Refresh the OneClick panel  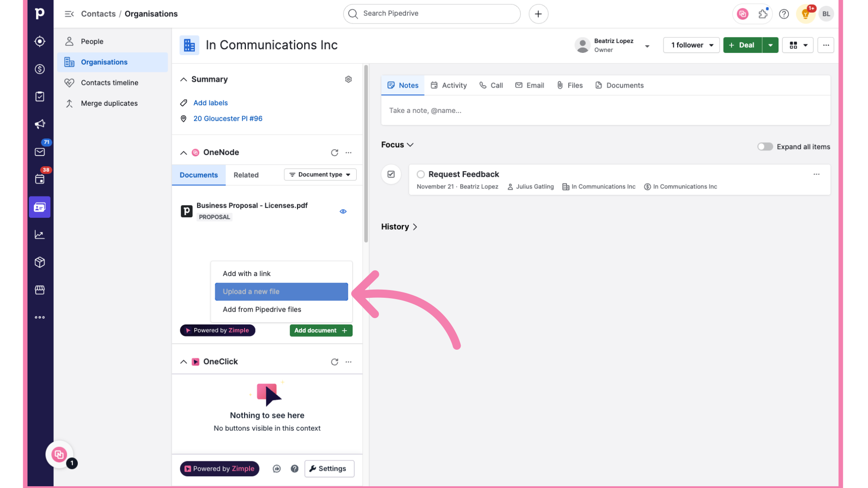coord(335,362)
